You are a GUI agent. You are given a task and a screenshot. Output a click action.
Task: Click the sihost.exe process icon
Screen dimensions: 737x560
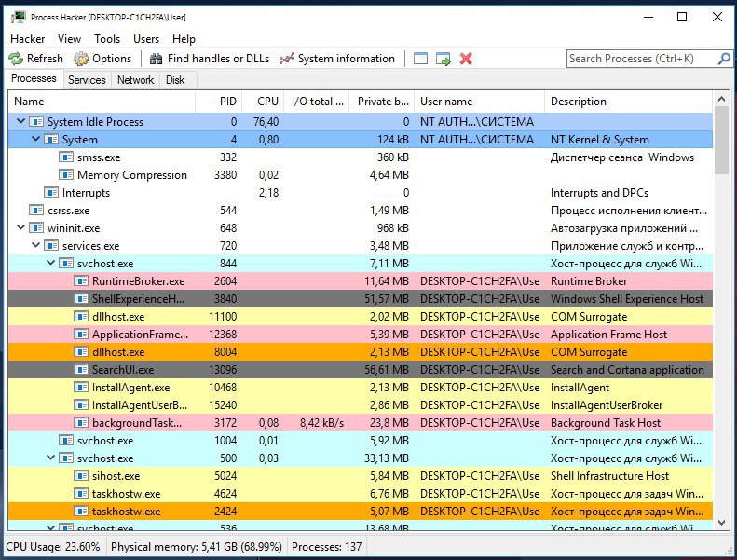click(x=81, y=476)
